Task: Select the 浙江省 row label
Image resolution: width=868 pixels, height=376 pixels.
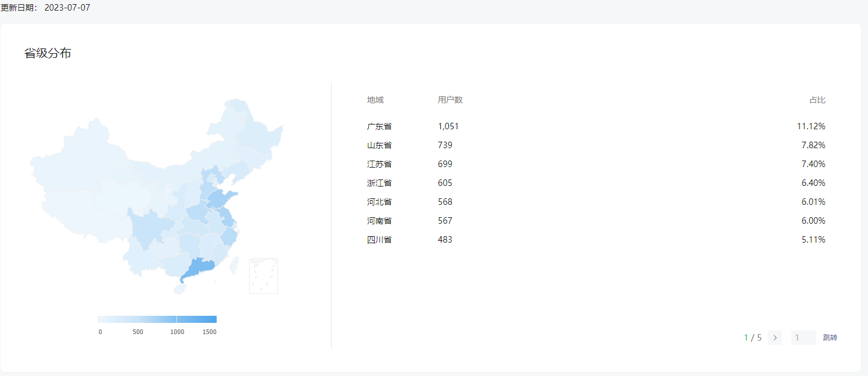Action: pyautogui.click(x=379, y=183)
